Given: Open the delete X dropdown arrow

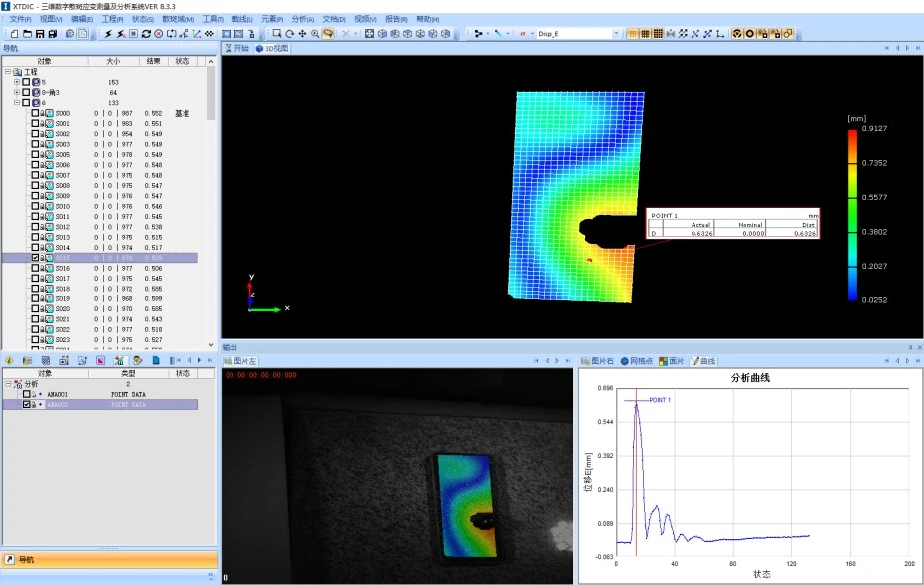Looking at the screenshot, I should [x=356, y=34].
